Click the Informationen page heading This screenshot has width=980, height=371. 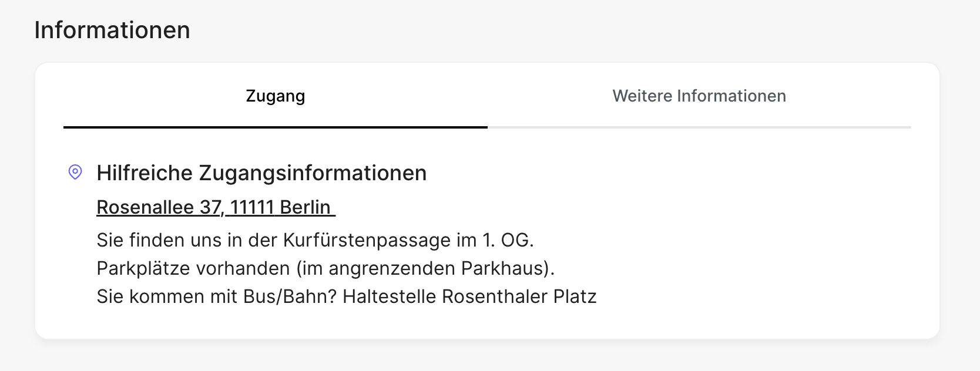(x=112, y=30)
